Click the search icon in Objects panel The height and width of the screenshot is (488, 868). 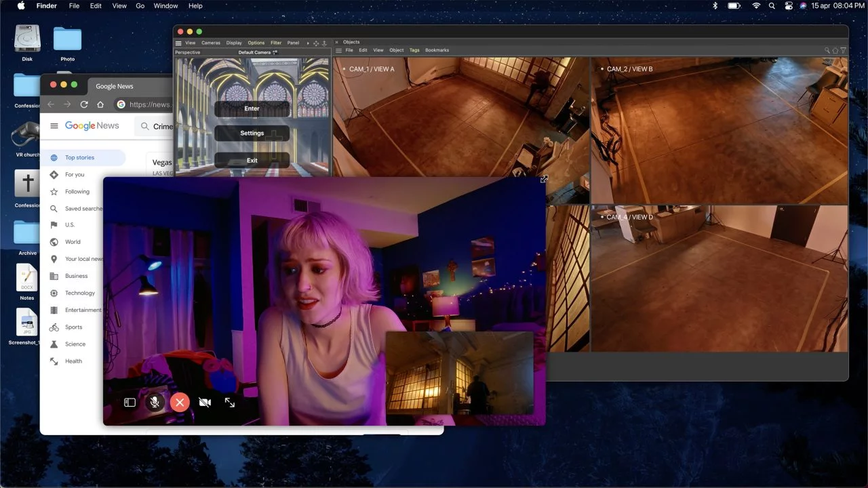point(827,50)
